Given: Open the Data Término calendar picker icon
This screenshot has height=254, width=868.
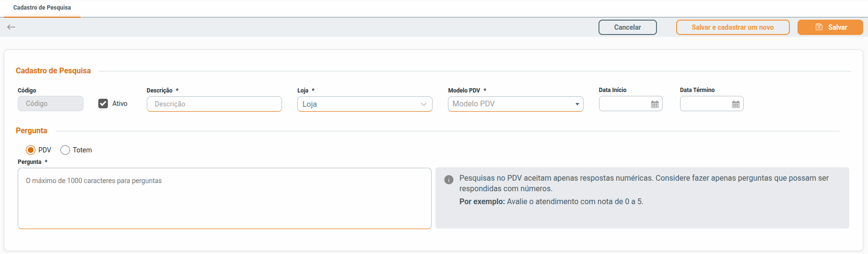Looking at the screenshot, I should point(736,104).
